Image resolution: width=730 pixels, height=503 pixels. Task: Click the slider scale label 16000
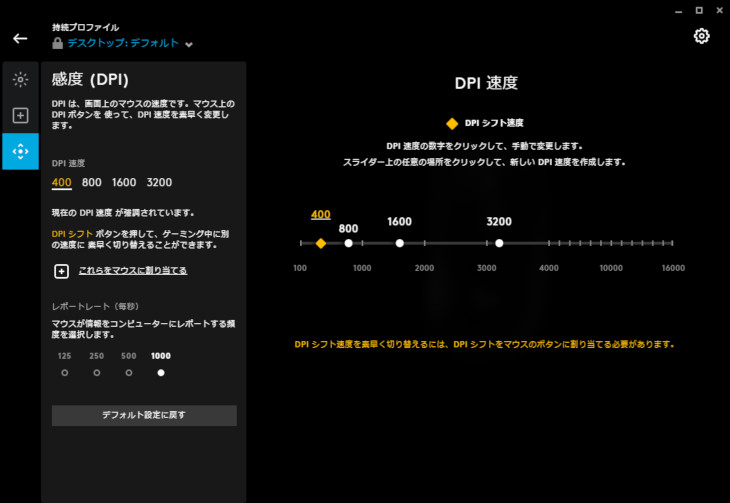673,268
